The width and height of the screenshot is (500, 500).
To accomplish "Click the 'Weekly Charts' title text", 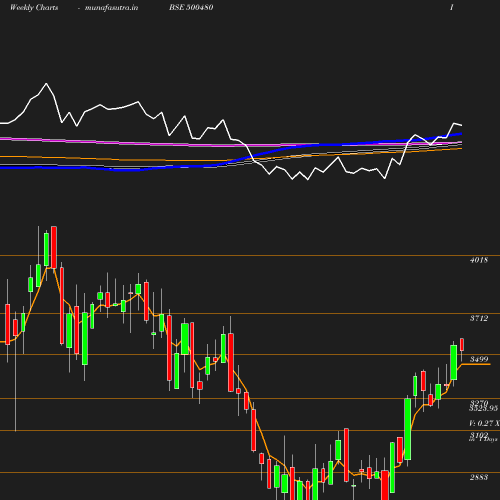I will coord(34,8).
